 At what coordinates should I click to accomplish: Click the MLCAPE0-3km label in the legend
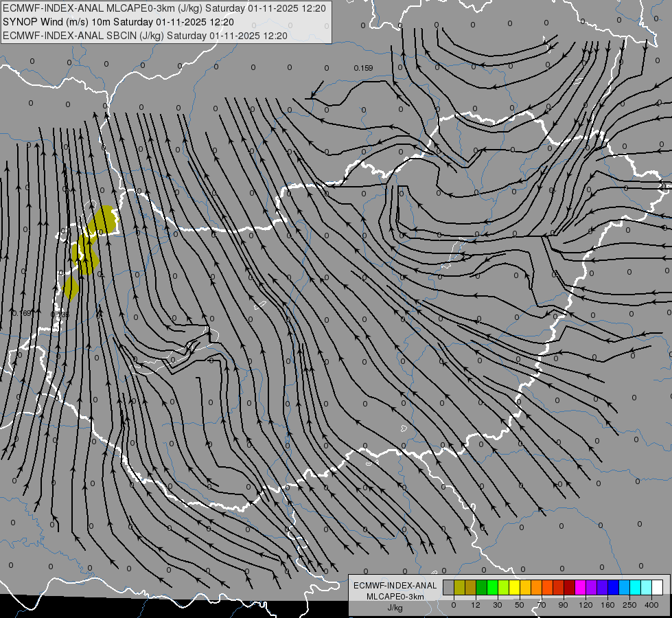coord(395,597)
